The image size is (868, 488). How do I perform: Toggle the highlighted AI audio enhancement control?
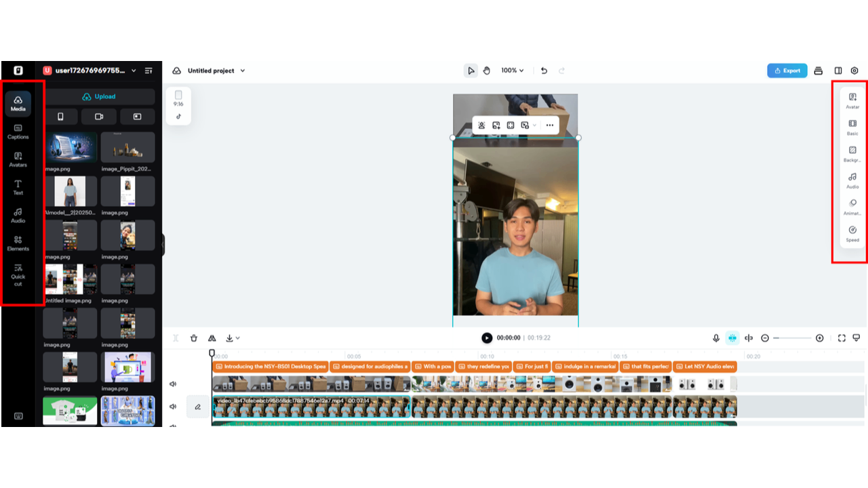pyautogui.click(x=732, y=337)
